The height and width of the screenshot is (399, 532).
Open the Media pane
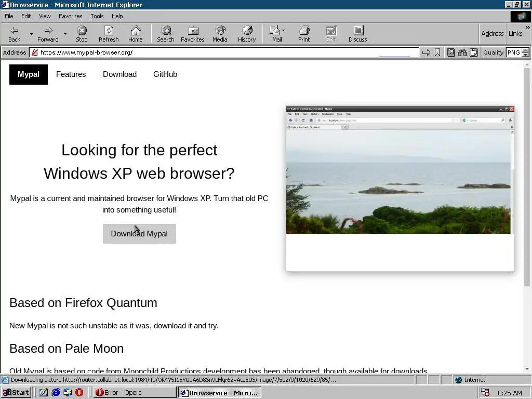coord(220,34)
